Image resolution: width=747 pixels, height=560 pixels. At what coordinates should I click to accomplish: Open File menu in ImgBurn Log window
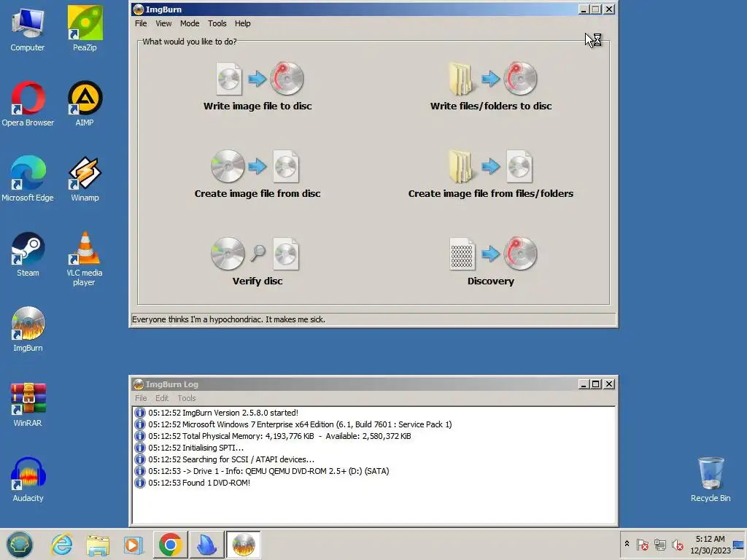[141, 398]
